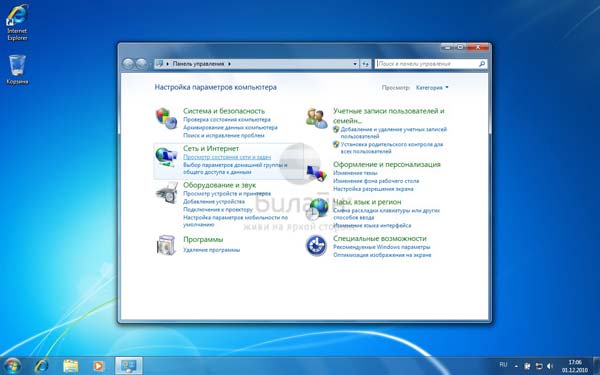Click the Ease of Access icon

click(x=316, y=245)
